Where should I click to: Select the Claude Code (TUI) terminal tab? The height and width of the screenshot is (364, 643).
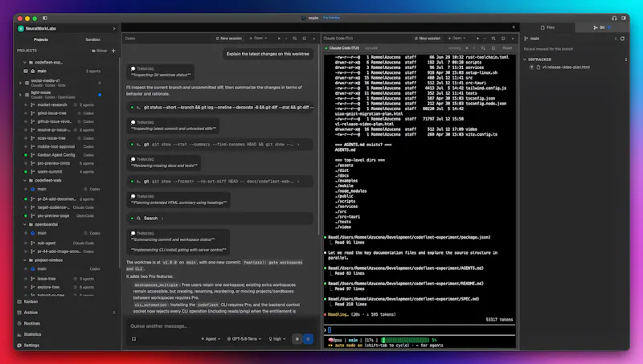point(343,48)
